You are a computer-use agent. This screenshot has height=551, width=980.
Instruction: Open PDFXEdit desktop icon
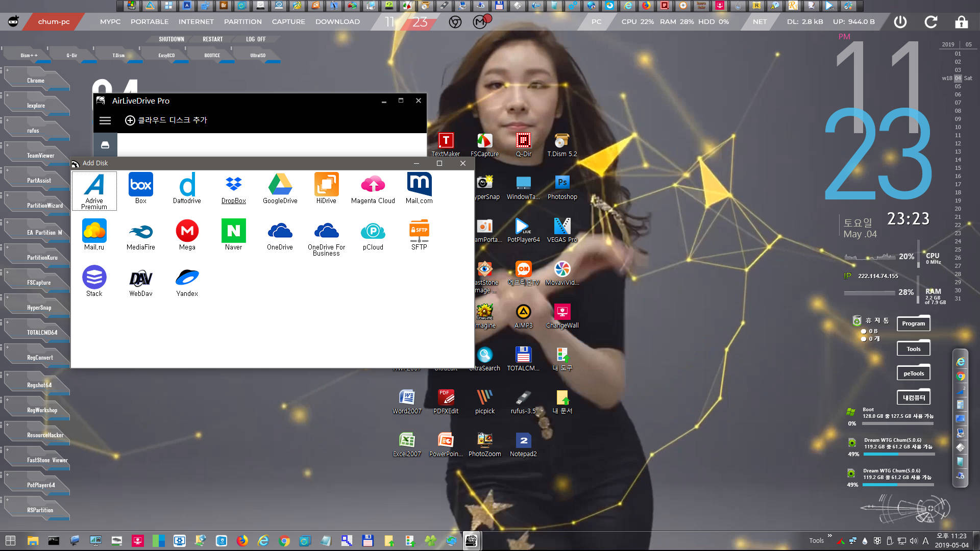pos(446,402)
